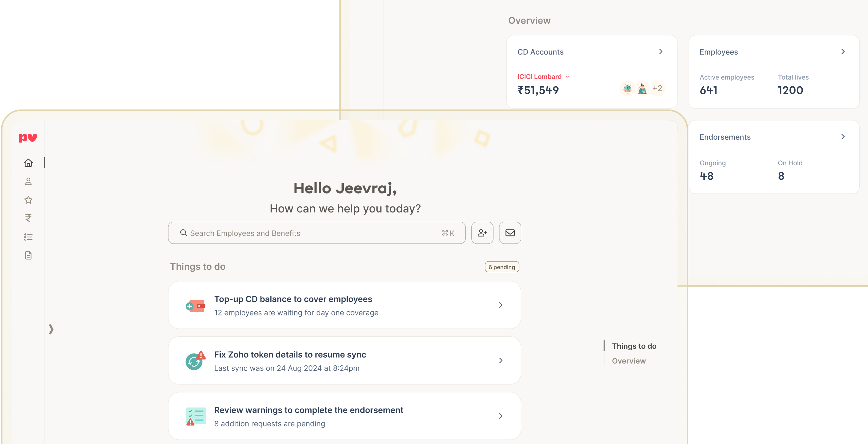This screenshot has height=444, width=868.
Task: Click the Plum heart logo at top left
Action: [28, 138]
